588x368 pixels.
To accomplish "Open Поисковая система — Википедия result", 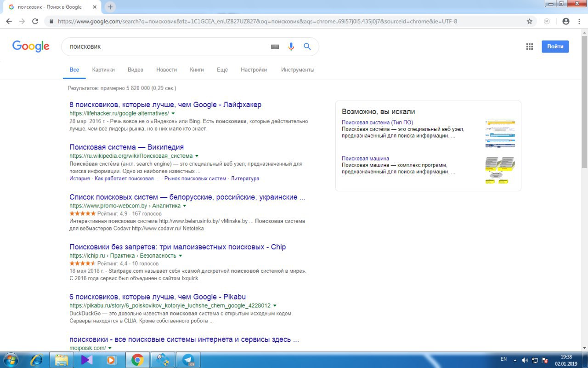I will pyautogui.click(x=126, y=147).
